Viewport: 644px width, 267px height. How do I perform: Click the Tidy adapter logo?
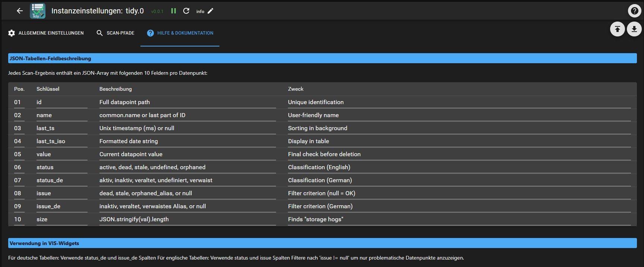click(x=38, y=11)
